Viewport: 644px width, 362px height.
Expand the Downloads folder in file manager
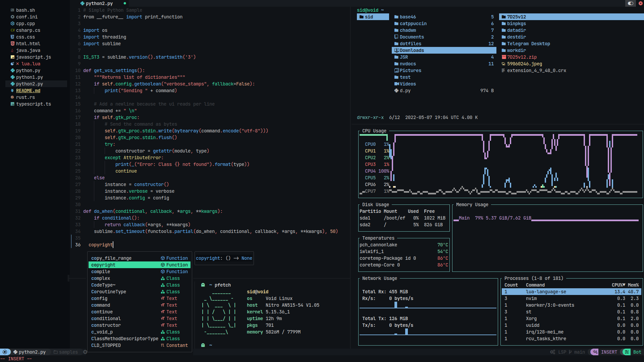click(x=412, y=50)
